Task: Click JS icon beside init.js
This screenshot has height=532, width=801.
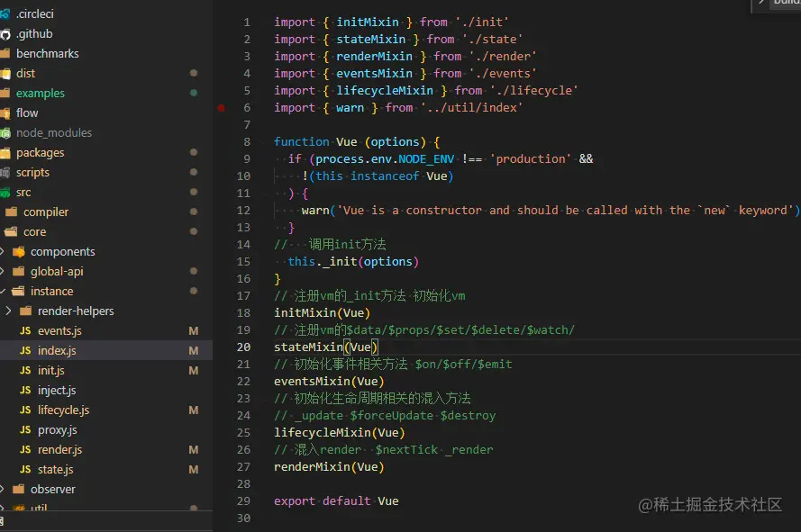Action: coord(25,371)
